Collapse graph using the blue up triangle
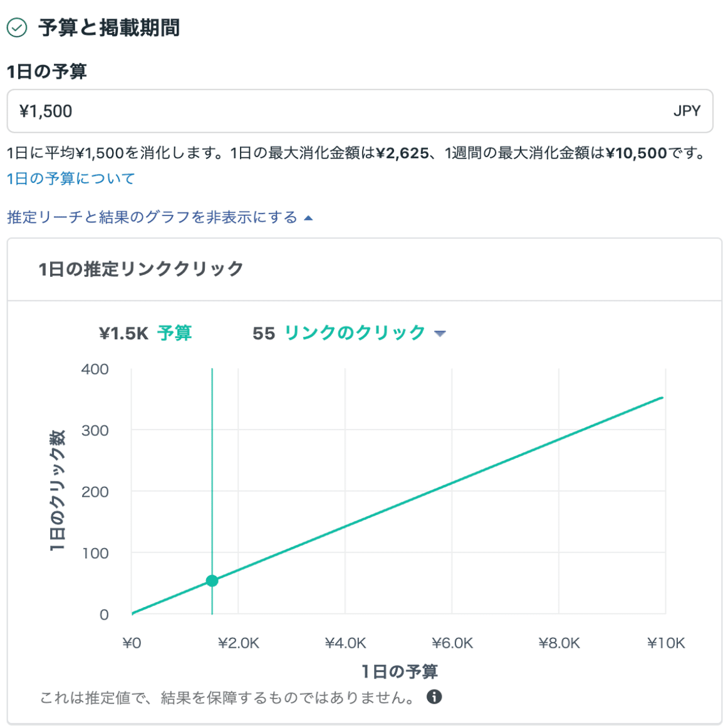Viewport: 728px width, 728px height. coord(308,218)
